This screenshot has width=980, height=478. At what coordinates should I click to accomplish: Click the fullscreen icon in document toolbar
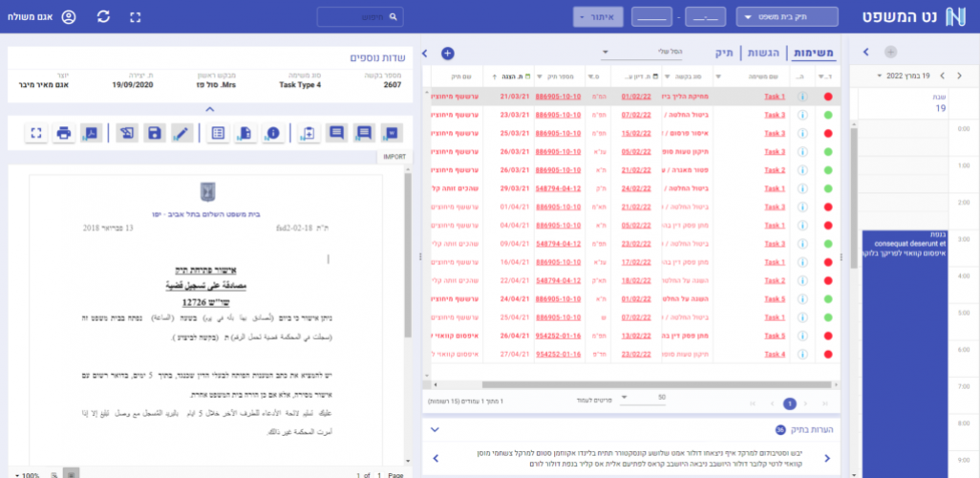pos(36,133)
